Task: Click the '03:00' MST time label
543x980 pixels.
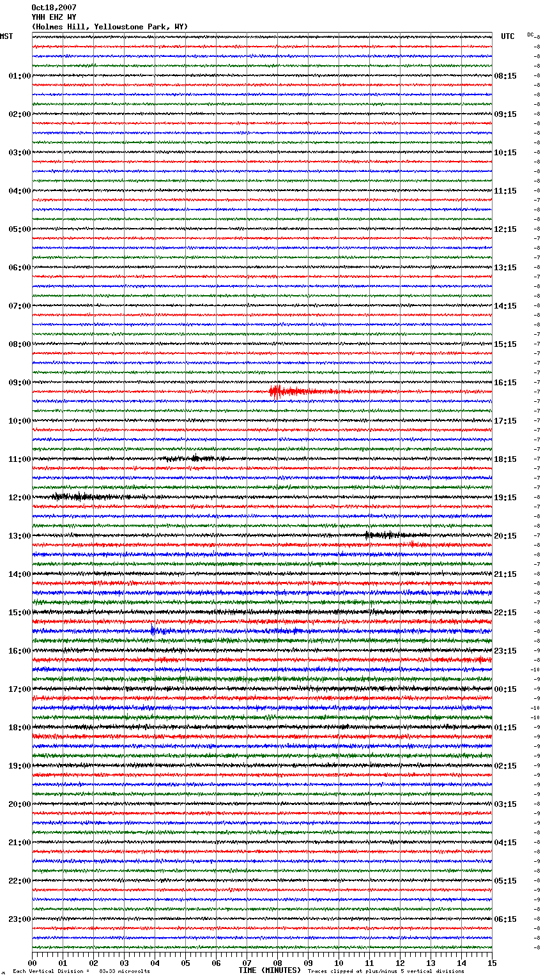Action: [20, 153]
